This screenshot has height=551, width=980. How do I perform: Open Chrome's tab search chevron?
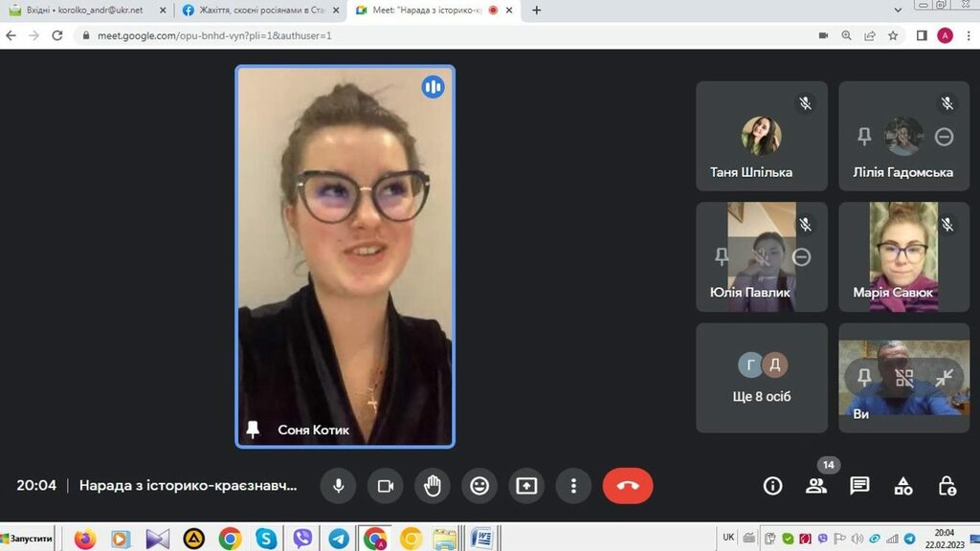pos(897,10)
